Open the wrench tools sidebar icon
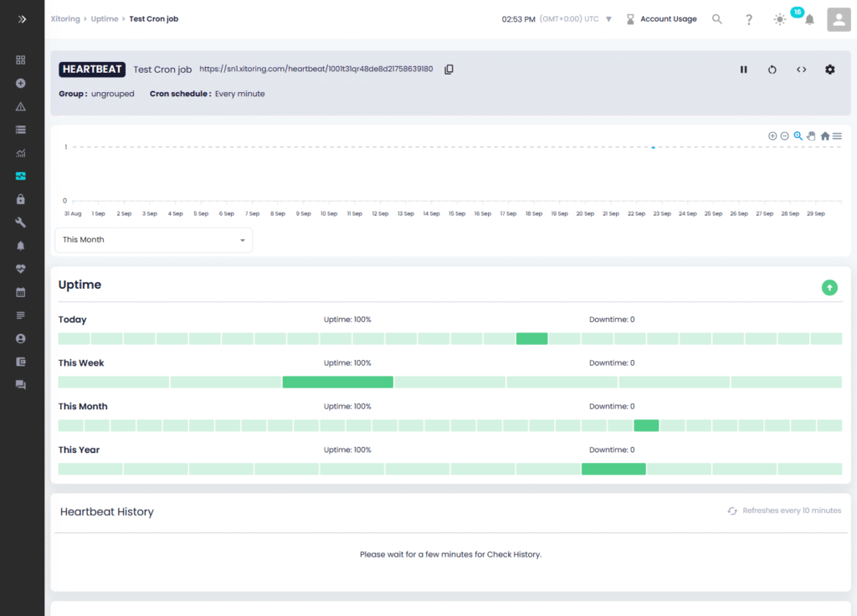 (21, 223)
